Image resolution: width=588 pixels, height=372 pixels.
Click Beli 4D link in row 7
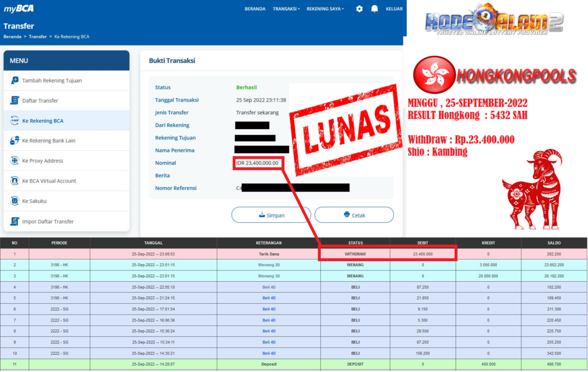[x=269, y=320]
